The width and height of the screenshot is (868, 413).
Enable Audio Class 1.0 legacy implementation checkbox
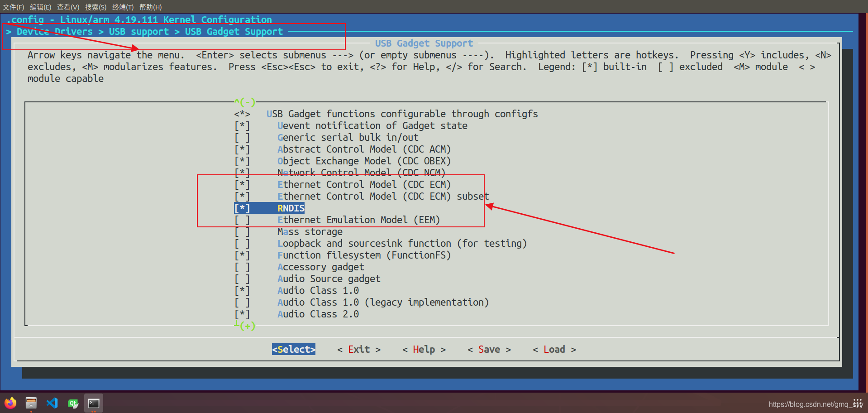pyautogui.click(x=242, y=302)
